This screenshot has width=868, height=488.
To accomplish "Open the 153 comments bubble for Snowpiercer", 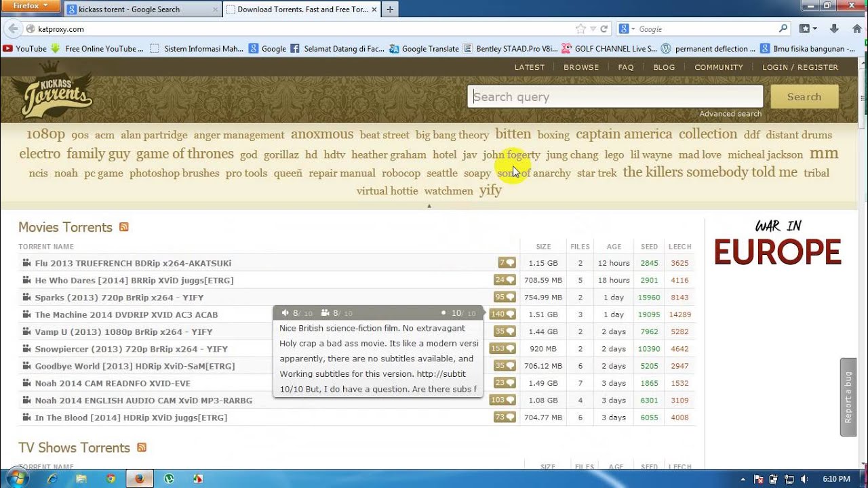I will point(502,348).
